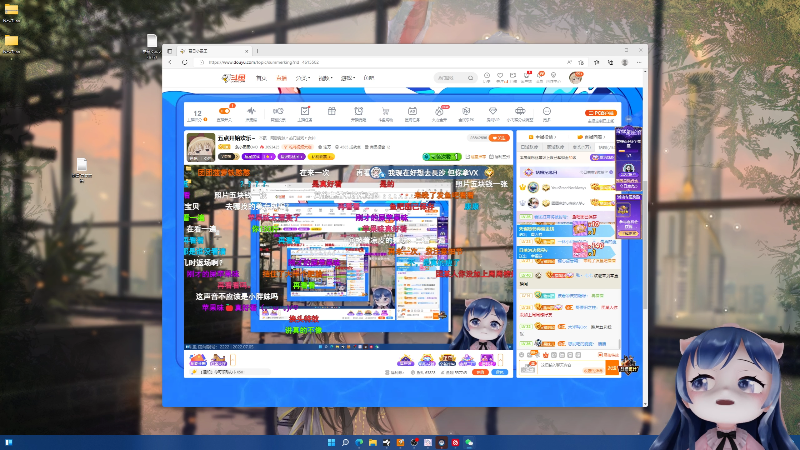The image size is (800, 450).
Task: Click the first ranked user avatar in chat panel
Action: click(533, 187)
